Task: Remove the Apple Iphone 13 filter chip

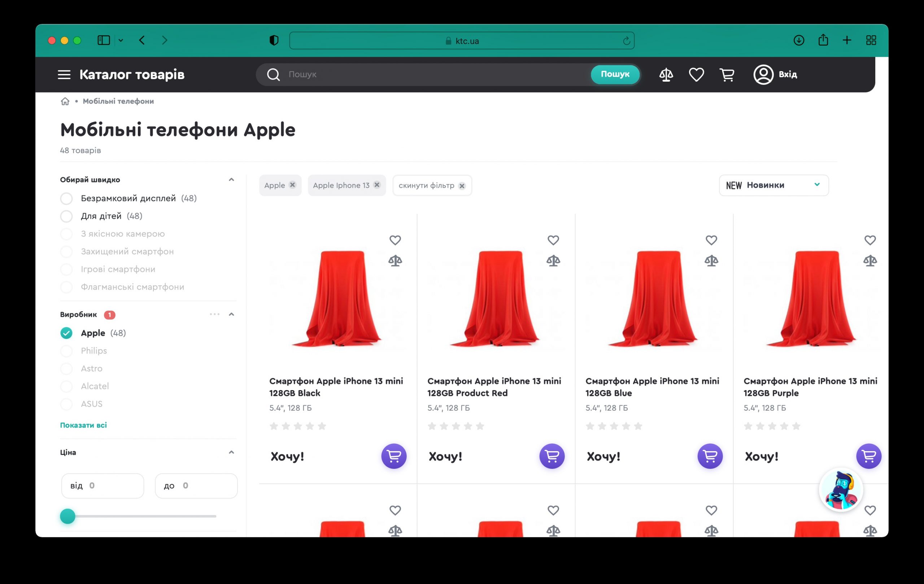Action: 377,185
